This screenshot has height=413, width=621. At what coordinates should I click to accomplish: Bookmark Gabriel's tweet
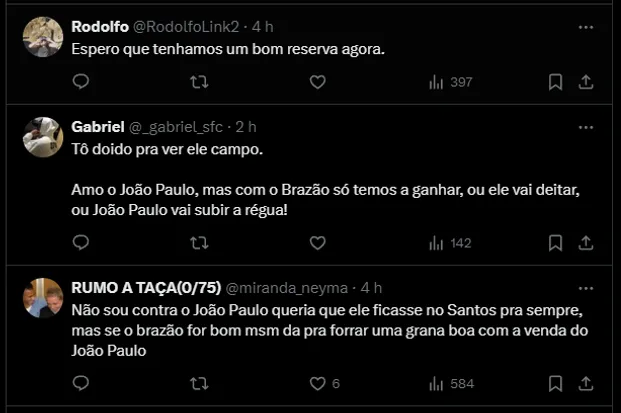[556, 242]
